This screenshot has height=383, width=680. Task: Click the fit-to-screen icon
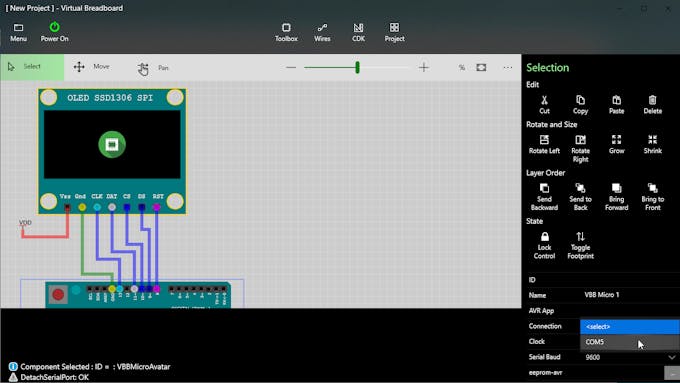481,67
